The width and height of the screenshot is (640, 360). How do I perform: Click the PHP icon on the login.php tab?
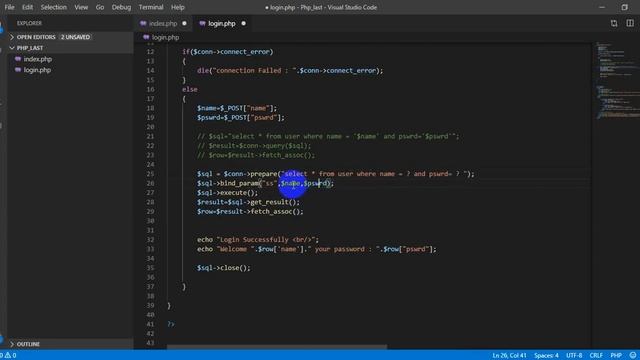(202, 24)
